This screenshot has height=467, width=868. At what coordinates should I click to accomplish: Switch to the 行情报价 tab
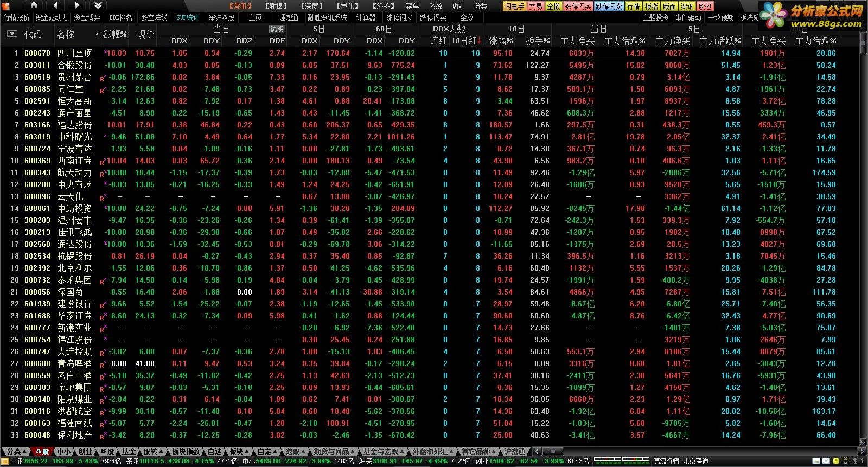click(x=17, y=17)
